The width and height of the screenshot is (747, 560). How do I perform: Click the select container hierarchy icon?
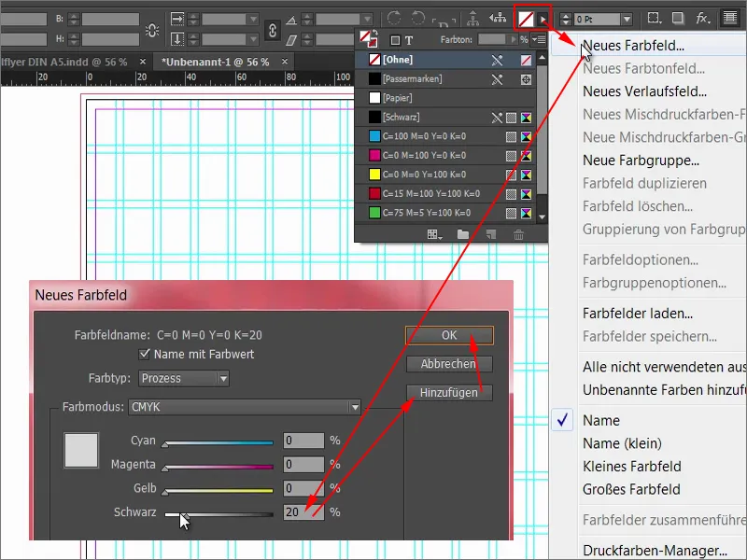pyautogui.click(x=472, y=19)
